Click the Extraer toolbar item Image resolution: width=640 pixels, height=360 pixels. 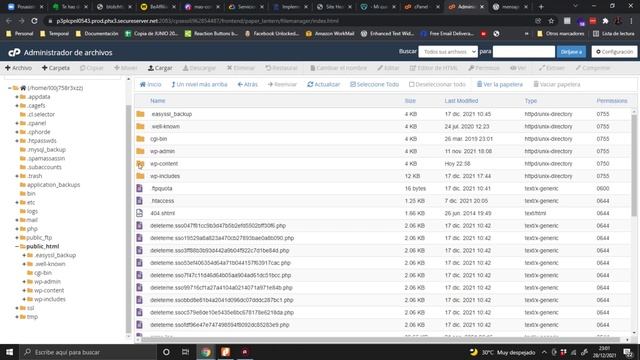point(552,68)
